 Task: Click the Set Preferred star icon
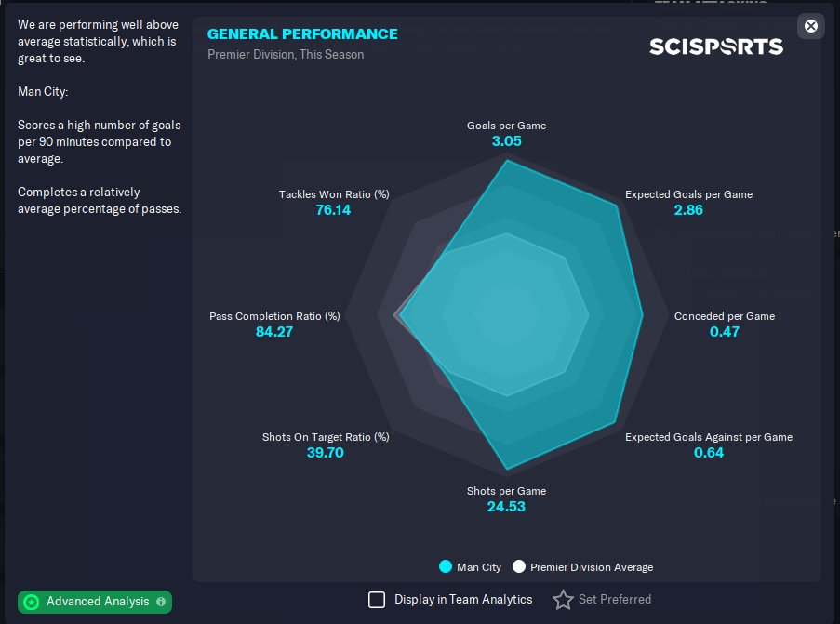(x=563, y=600)
